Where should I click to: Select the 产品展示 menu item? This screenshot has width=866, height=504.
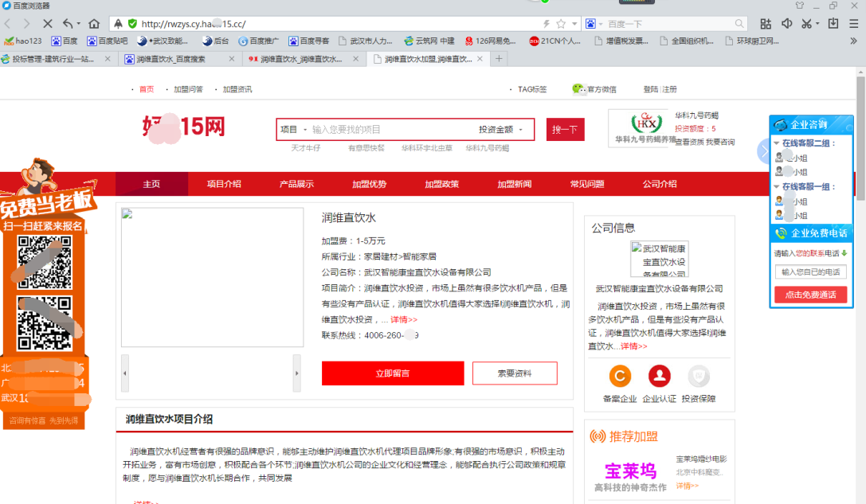[296, 184]
